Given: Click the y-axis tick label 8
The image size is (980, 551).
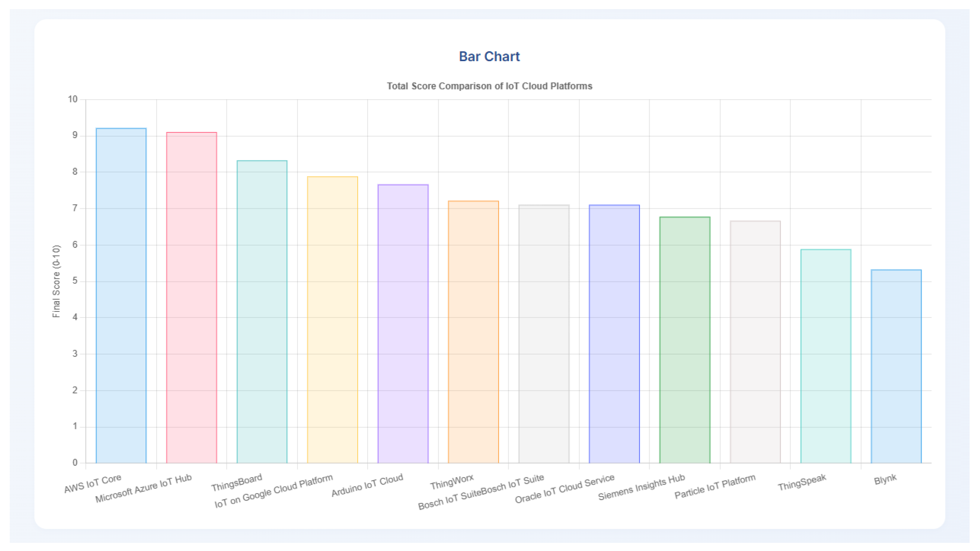Looking at the screenshot, I should coord(75,172).
